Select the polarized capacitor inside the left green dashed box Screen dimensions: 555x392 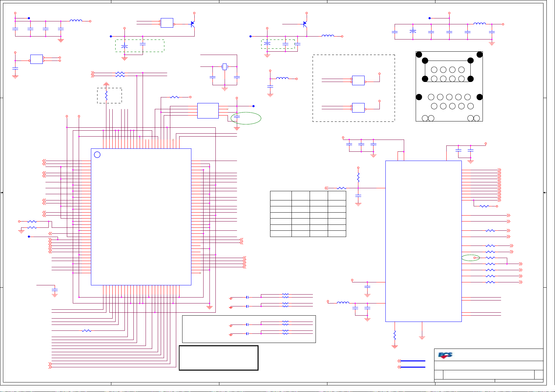pyautogui.click(x=125, y=46)
